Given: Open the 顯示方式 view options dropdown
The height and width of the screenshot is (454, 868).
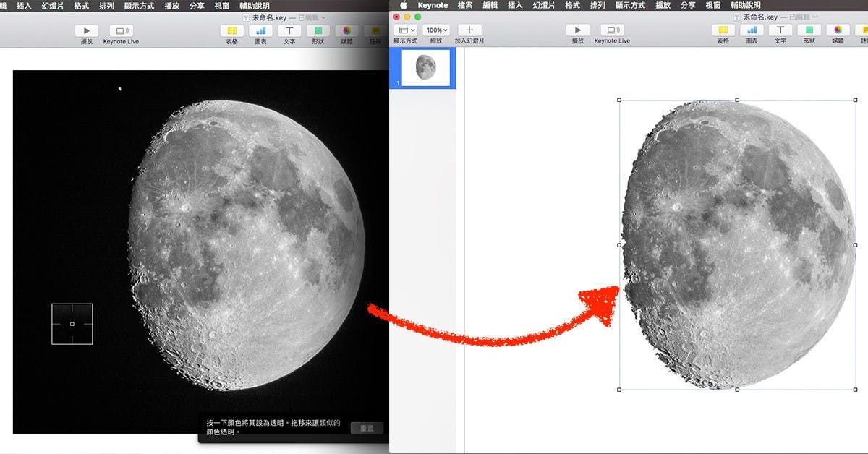Looking at the screenshot, I should pos(407,30).
